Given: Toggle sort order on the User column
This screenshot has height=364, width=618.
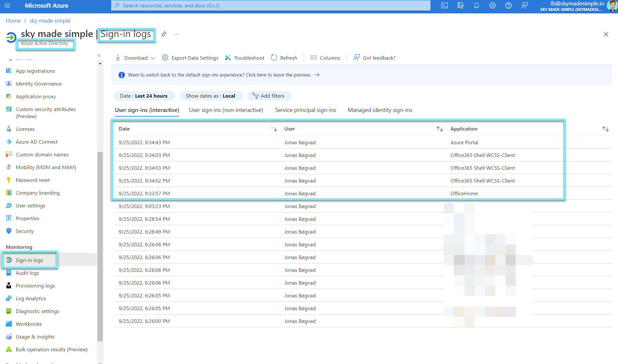Looking at the screenshot, I should pos(439,129).
